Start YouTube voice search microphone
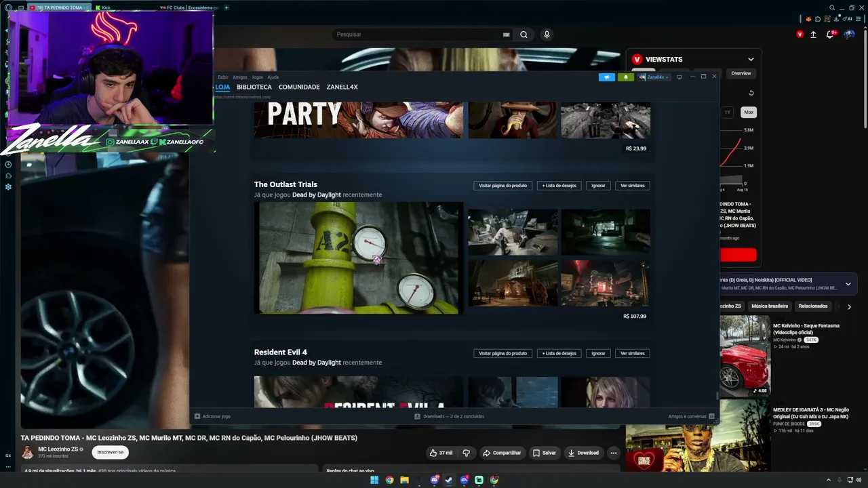 coord(547,35)
